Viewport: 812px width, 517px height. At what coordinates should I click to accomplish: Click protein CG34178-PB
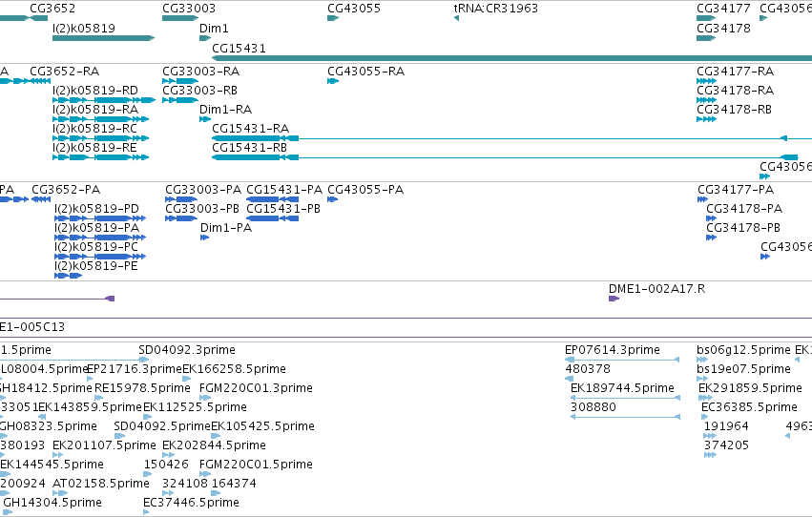coord(712,238)
